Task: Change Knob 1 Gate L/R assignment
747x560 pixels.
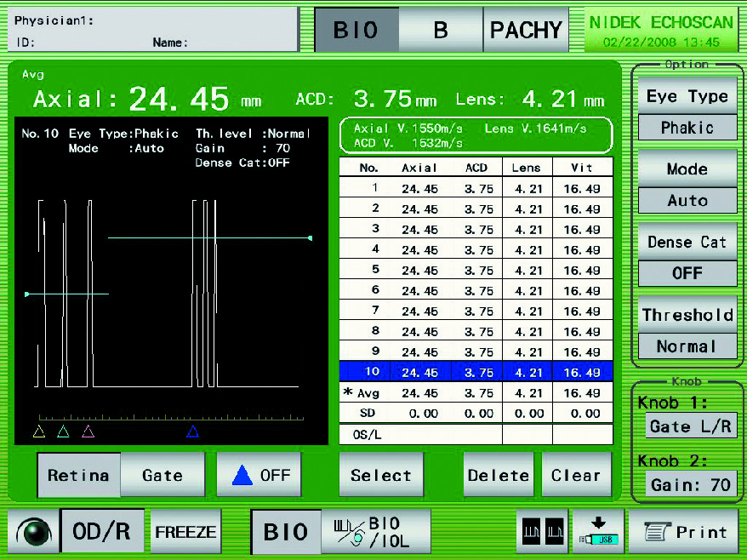Action: coord(691,426)
